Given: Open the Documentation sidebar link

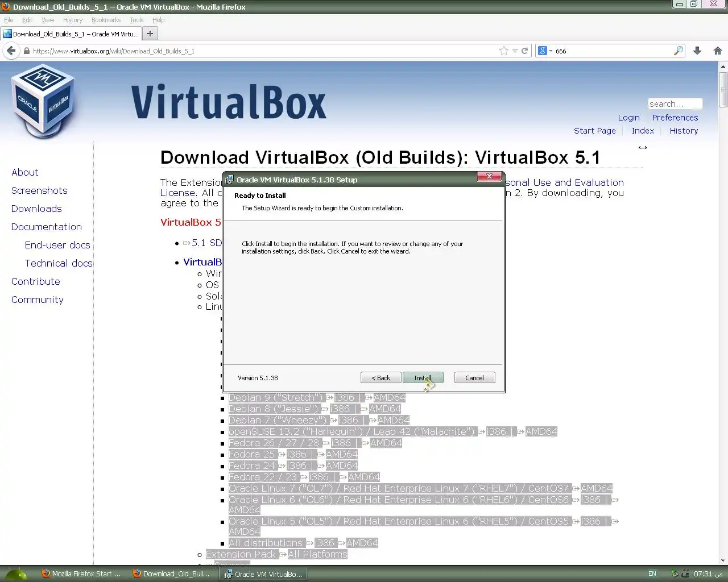Looking at the screenshot, I should pos(47,227).
